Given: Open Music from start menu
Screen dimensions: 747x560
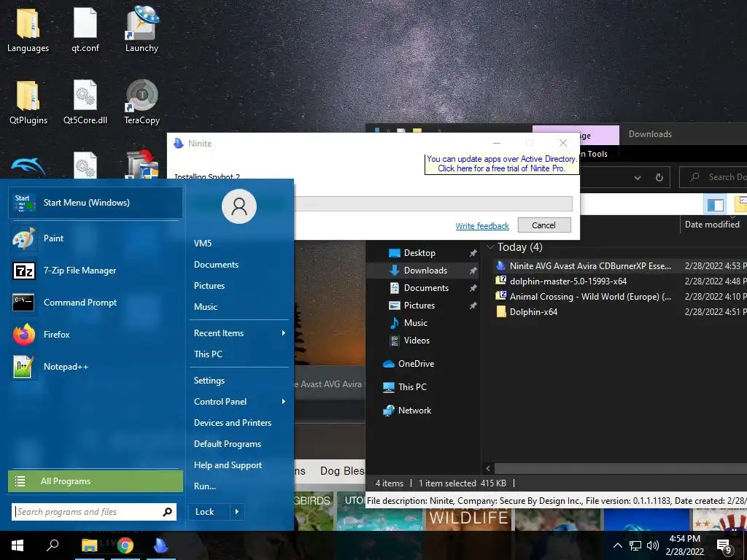Looking at the screenshot, I should (x=205, y=307).
